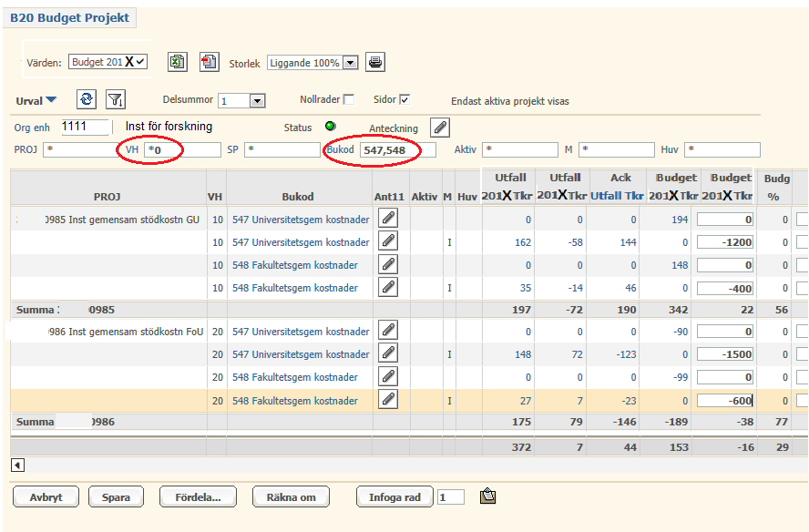Image resolution: width=809 pixels, height=532 pixels.
Task: Click the budget input showing -1500
Action: pos(725,354)
